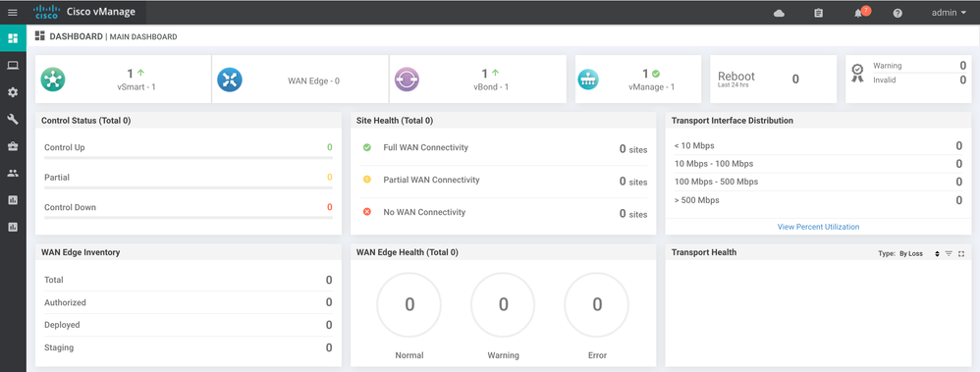Viewport: 980px width, 372px height.
Task: Click the Transport Interface Distribution heading
Action: [733, 120]
